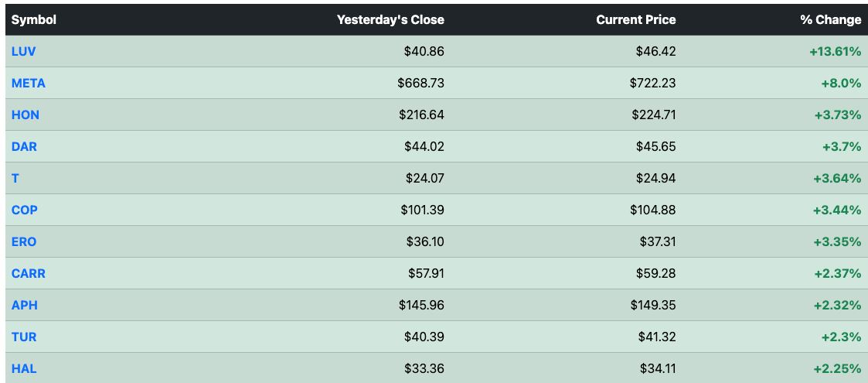Open the DAR stock link

(25, 146)
